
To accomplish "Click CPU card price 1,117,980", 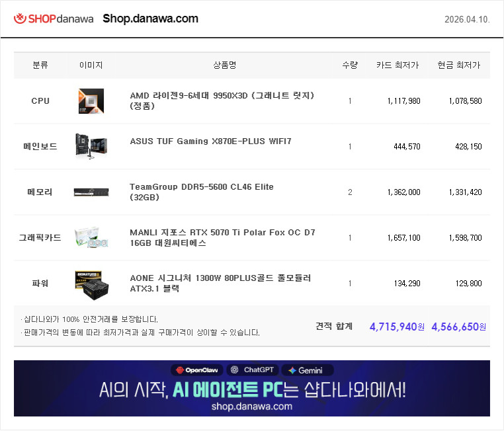I will click(403, 101).
